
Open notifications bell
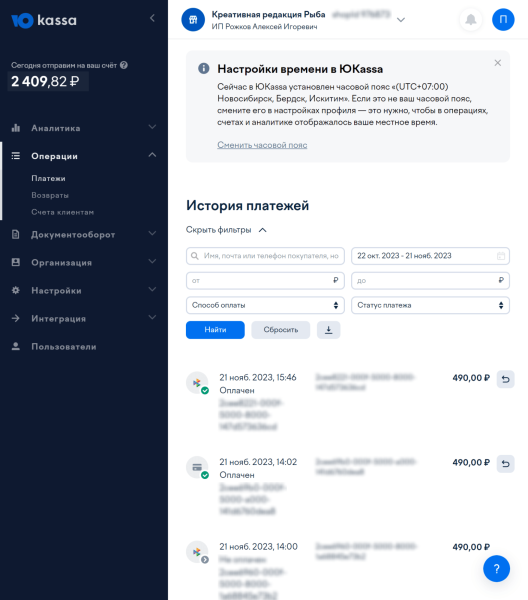click(471, 20)
